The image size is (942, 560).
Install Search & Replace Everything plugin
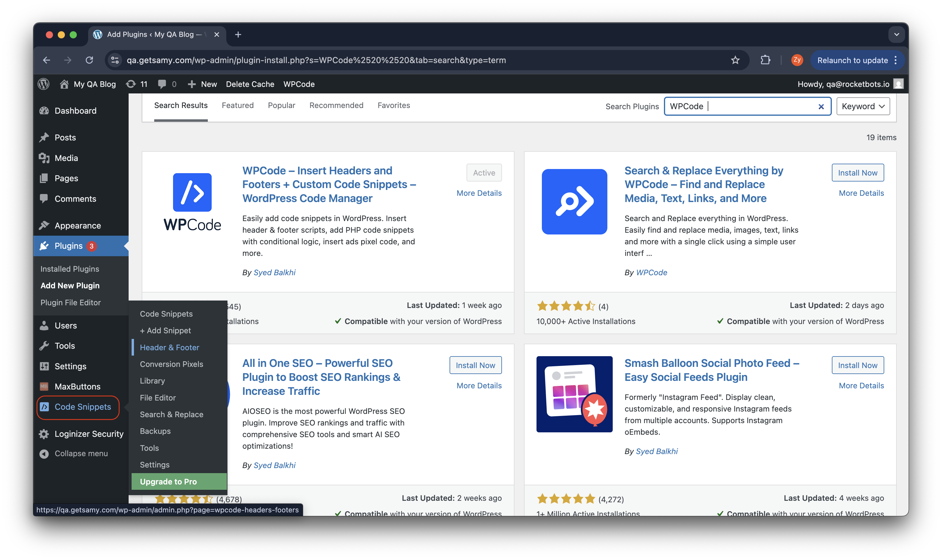tap(857, 173)
